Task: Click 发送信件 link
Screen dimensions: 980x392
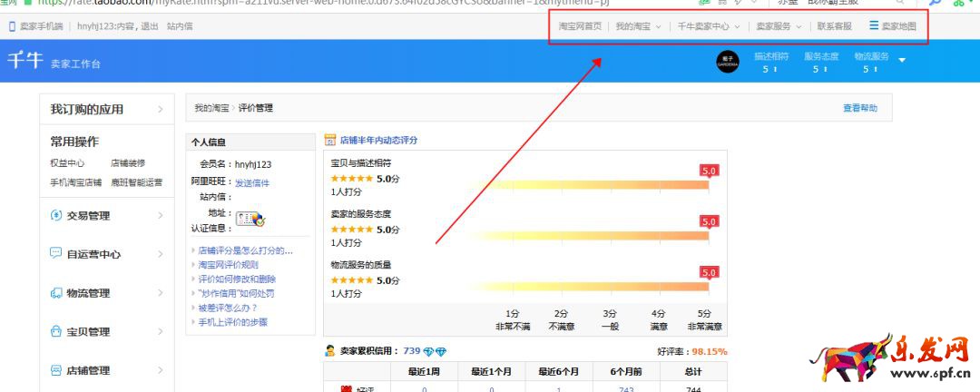Action: 252,183
